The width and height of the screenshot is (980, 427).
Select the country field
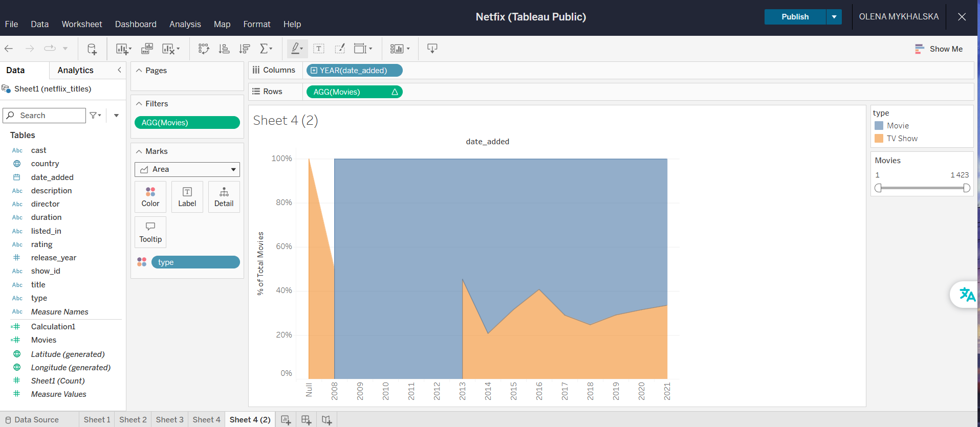tap(45, 164)
